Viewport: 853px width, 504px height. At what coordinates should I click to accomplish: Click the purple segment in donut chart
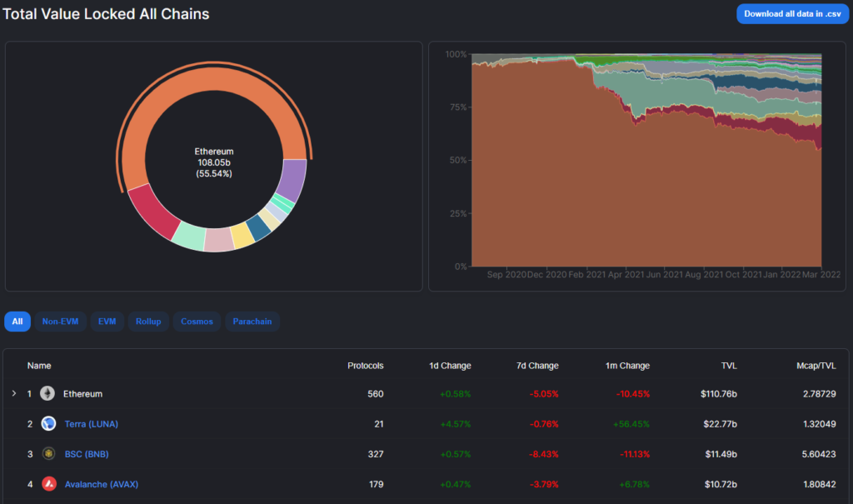pos(292,179)
